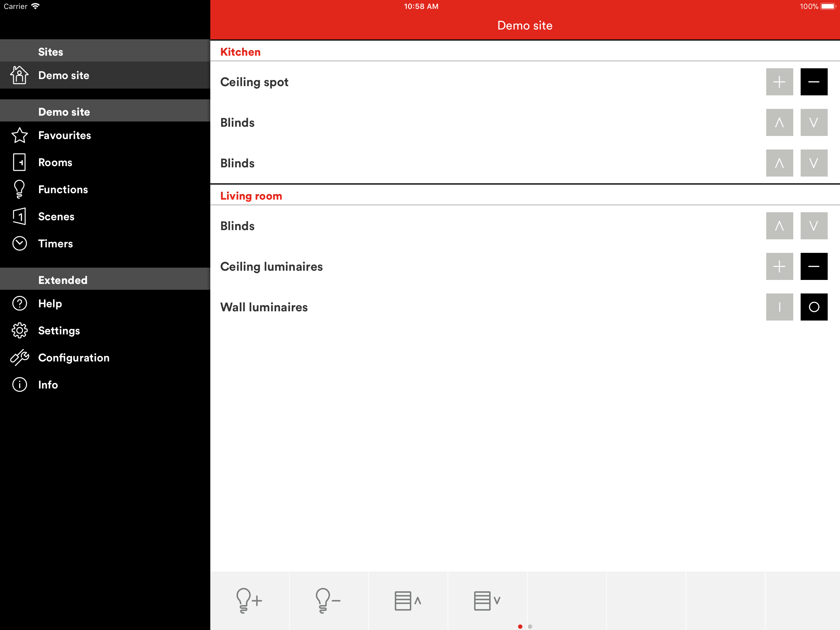Open the Scenes menu item
This screenshot has width=840, height=630.
pyautogui.click(x=56, y=217)
